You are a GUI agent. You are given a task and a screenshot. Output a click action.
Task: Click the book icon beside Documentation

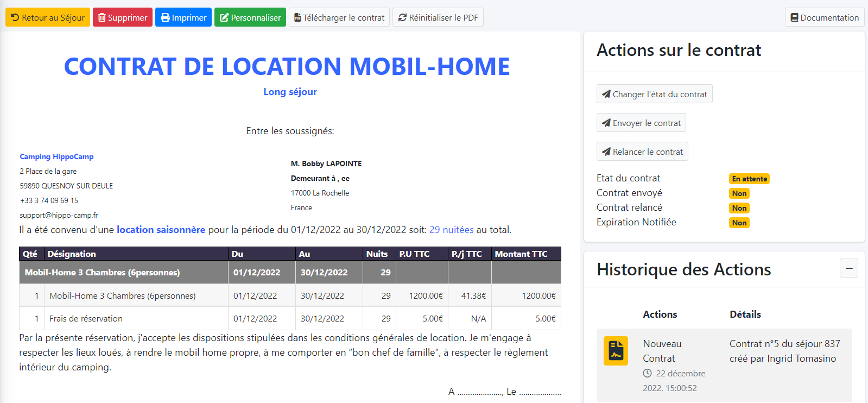click(794, 18)
